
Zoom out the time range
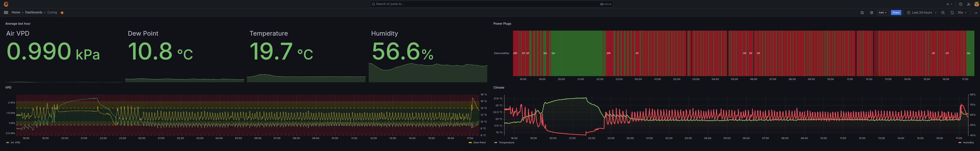[x=943, y=12]
